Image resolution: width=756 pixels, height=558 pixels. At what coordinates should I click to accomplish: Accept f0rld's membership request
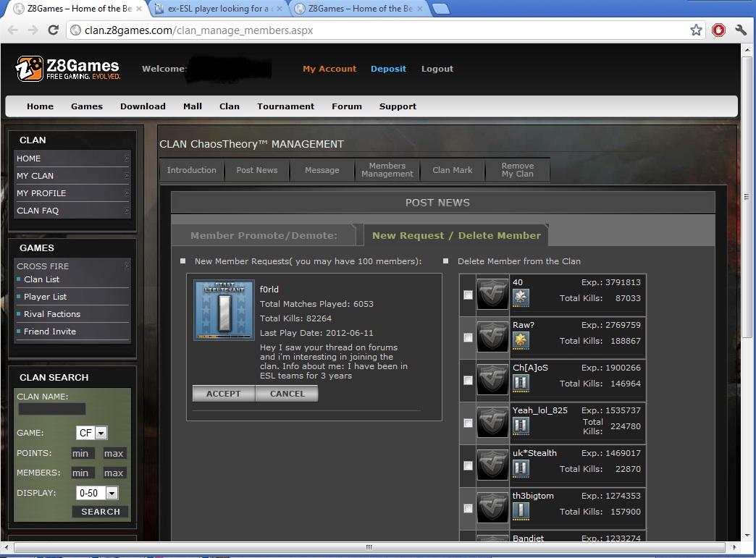click(223, 394)
